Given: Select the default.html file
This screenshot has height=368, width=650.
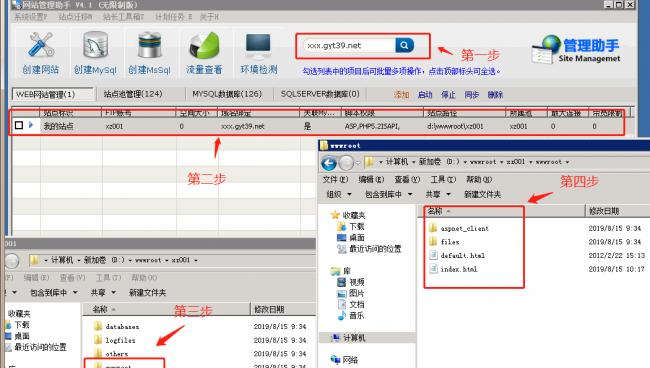Looking at the screenshot, I should [457, 255].
